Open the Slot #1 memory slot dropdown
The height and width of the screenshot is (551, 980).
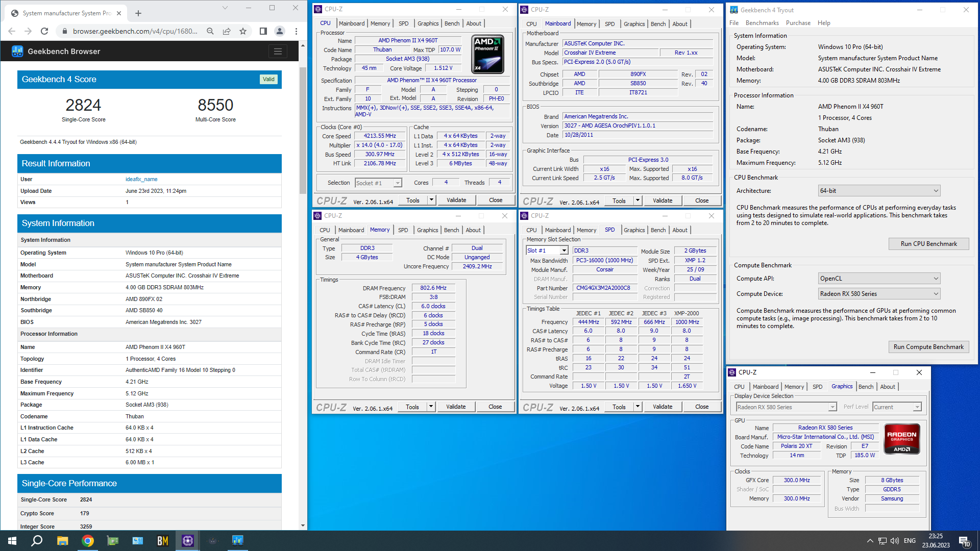click(x=547, y=251)
